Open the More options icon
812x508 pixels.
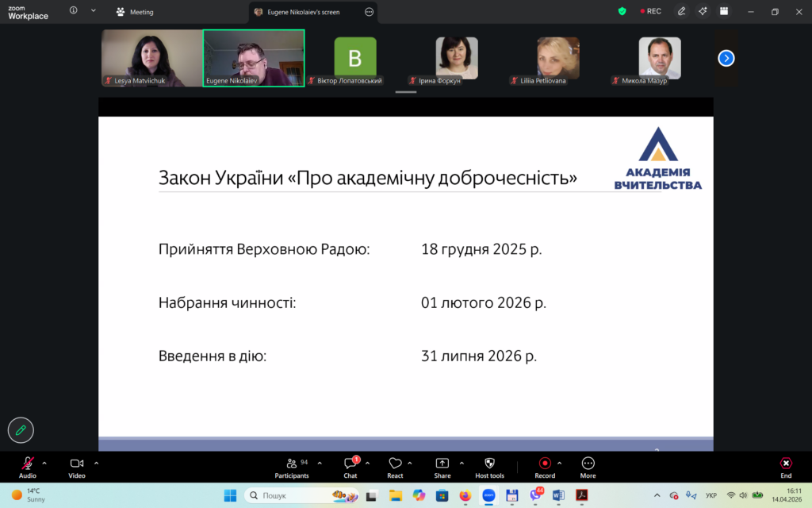588,464
